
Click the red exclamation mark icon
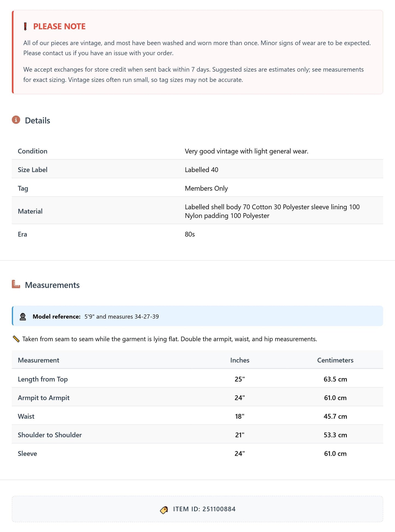pyautogui.click(x=25, y=27)
